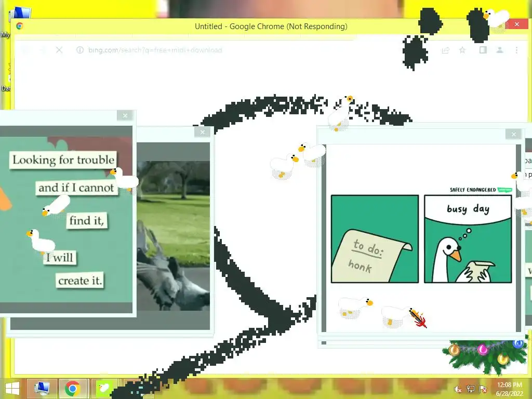Stop loading the page in Chrome

(59, 50)
